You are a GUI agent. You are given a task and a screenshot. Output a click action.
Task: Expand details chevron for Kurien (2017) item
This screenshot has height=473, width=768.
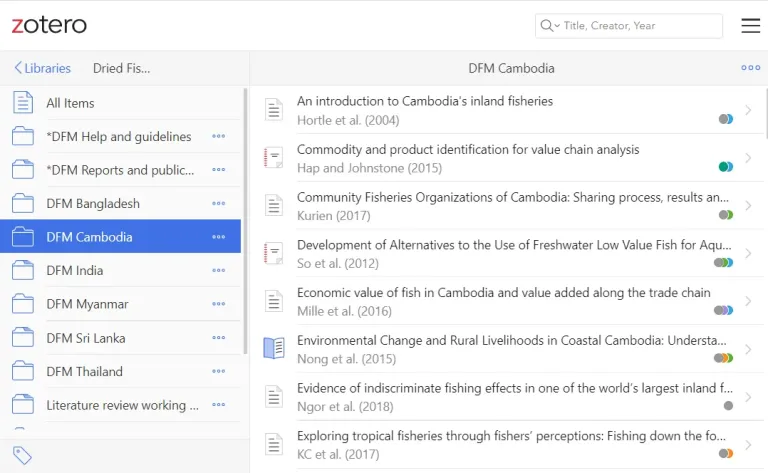tap(748, 206)
